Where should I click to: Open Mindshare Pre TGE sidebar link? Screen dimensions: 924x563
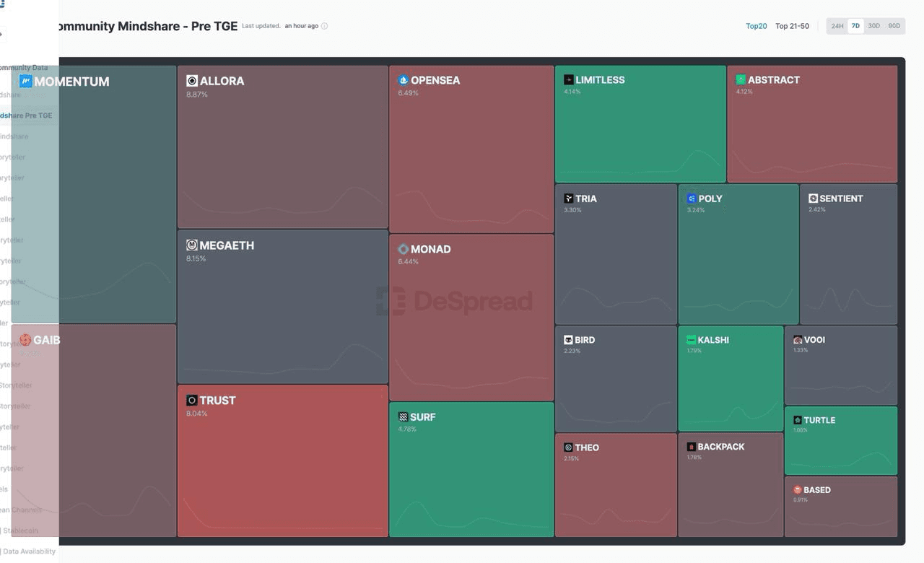26,115
